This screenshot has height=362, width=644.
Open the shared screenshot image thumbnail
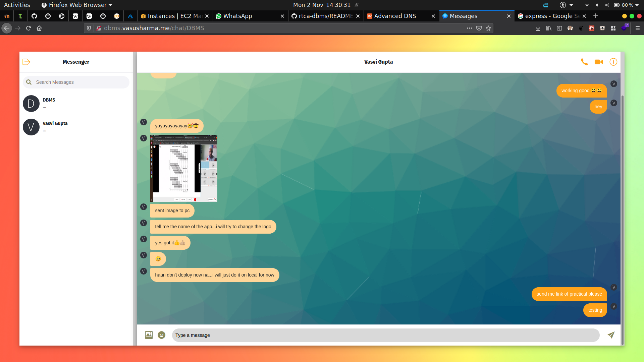click(x=183, y=168)
